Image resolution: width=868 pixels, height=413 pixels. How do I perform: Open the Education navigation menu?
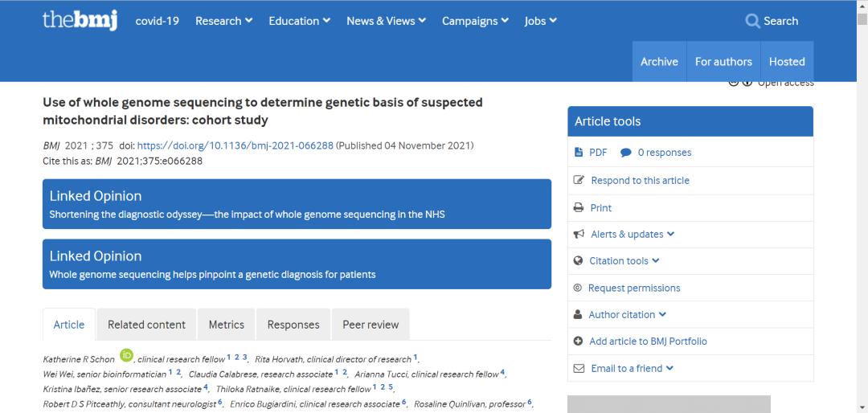point(299,21)
